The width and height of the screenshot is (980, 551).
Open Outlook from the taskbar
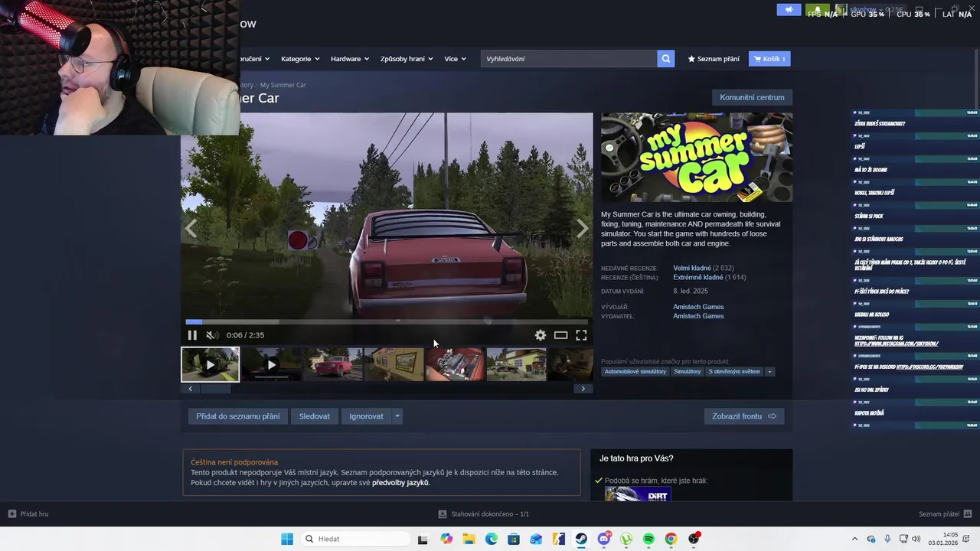pos(536,539)
